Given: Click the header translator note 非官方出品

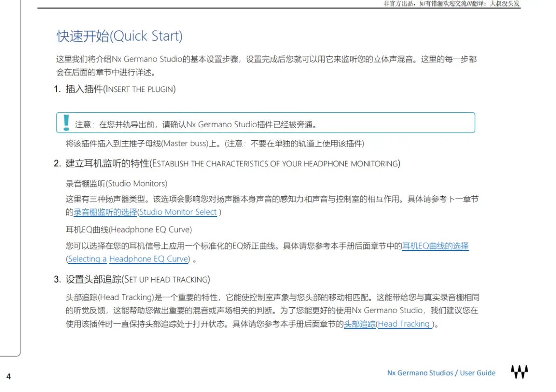Looking at the screenshot, I should click(452, 4).
